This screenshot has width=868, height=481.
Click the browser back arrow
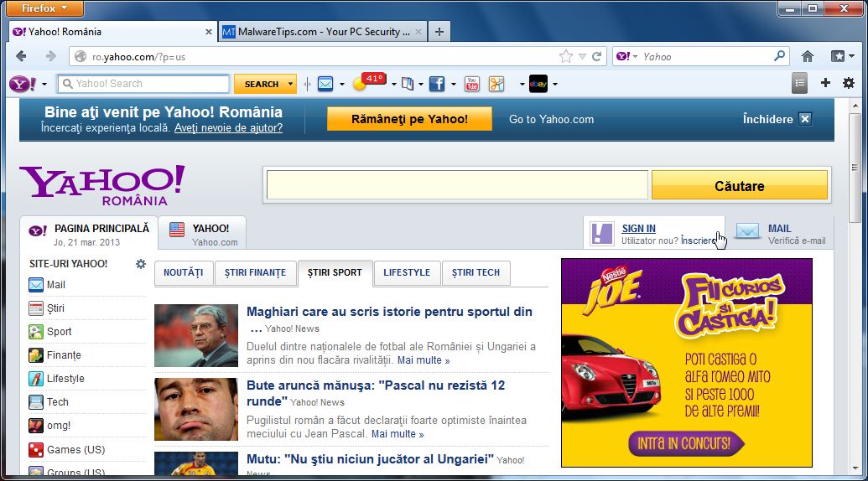click(x=21, y=56)
